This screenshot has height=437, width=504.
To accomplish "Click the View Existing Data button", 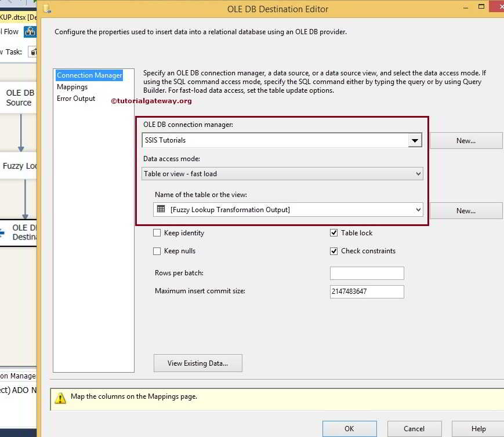I will (197, 363).
